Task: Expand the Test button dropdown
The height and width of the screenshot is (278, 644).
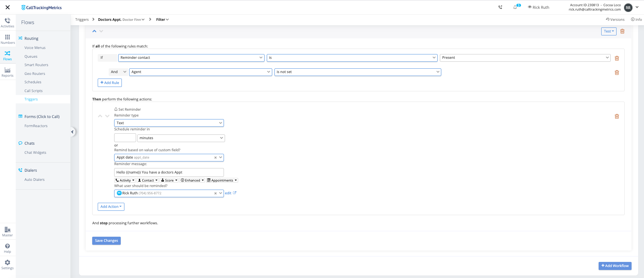Action: click(x=609, y=31)
